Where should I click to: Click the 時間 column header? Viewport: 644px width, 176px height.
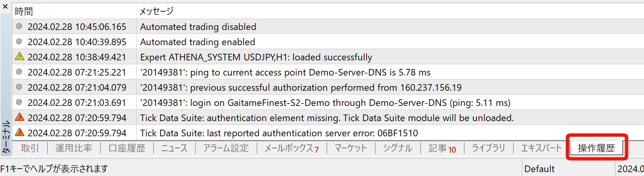pos(24,11)
